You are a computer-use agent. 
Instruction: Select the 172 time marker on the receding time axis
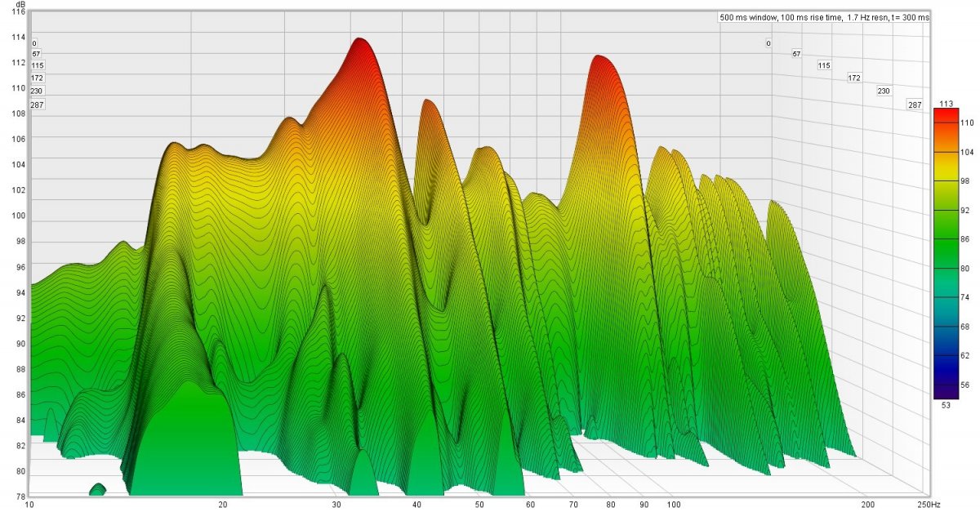(x=854, y=78)
